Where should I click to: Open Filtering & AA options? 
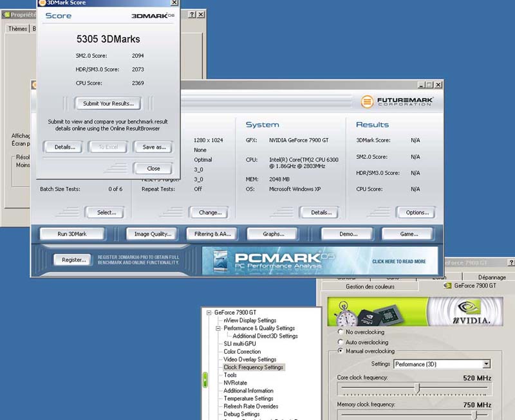pos(212,234)
